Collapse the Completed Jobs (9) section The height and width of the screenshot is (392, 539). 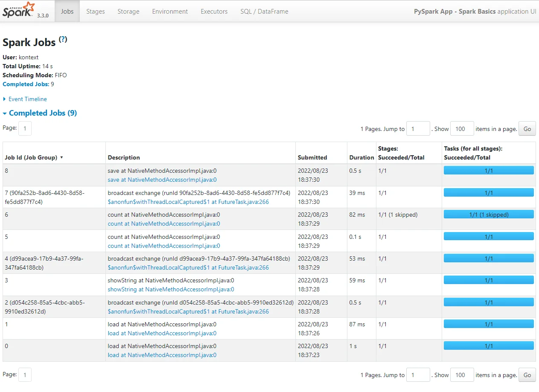pyautogui.click(x=42, y=113)
